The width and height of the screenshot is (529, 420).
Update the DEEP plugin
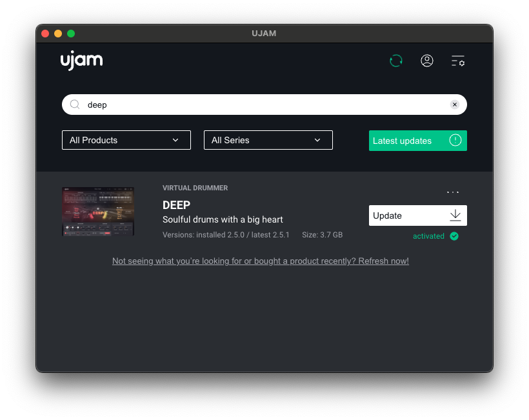coord(417,215)
